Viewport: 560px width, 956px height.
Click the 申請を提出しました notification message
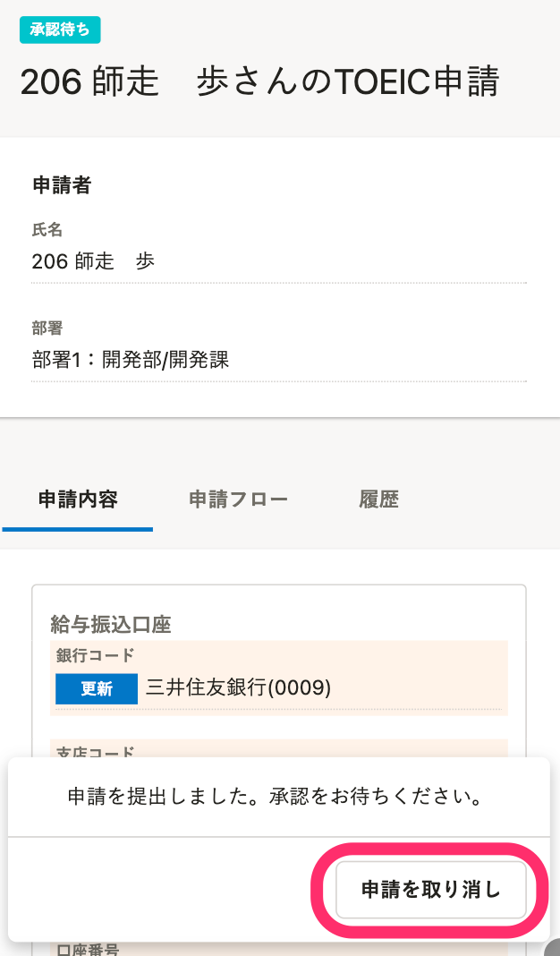[x=276, y=797]
